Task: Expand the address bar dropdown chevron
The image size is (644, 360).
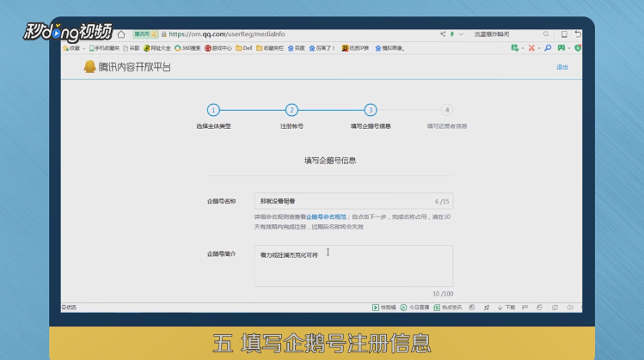Action: [461, 34]
